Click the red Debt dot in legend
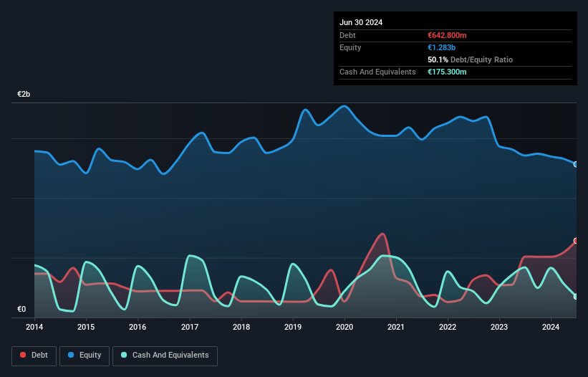588x377 pixels. 24,355
